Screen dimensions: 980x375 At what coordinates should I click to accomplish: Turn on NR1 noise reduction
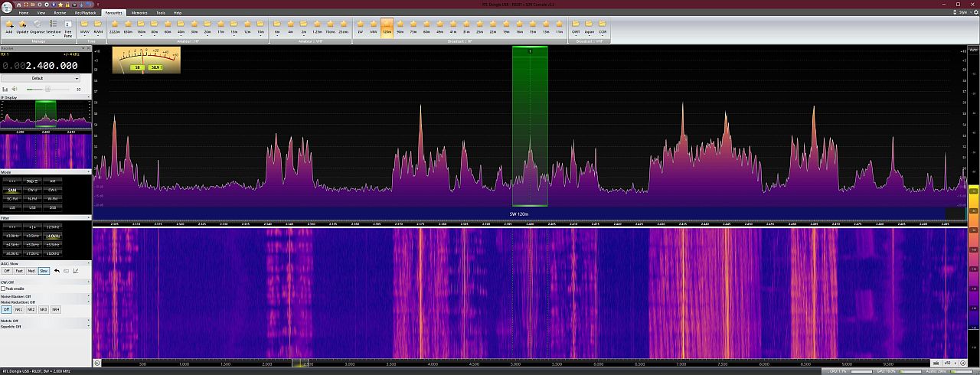click(18, 309)
